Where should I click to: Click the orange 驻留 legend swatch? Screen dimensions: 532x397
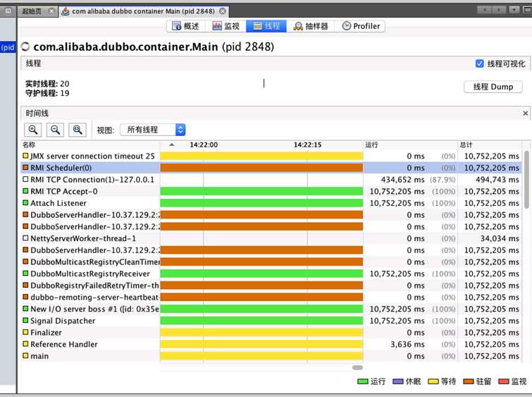click(469, 381)
